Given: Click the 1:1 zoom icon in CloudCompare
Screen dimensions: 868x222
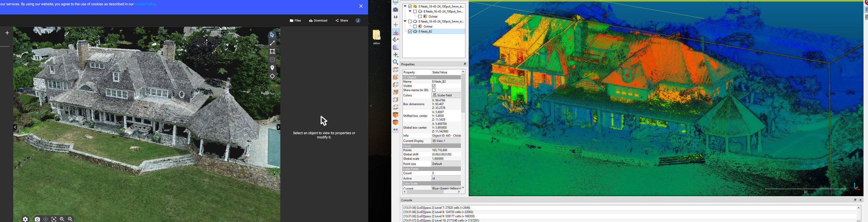Looking at the screenshot, I should (x=395, y=17).
